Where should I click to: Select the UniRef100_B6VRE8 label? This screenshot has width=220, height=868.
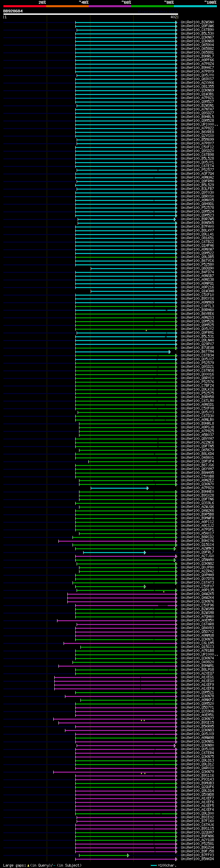pyautogui.click(x=197, y=132)
